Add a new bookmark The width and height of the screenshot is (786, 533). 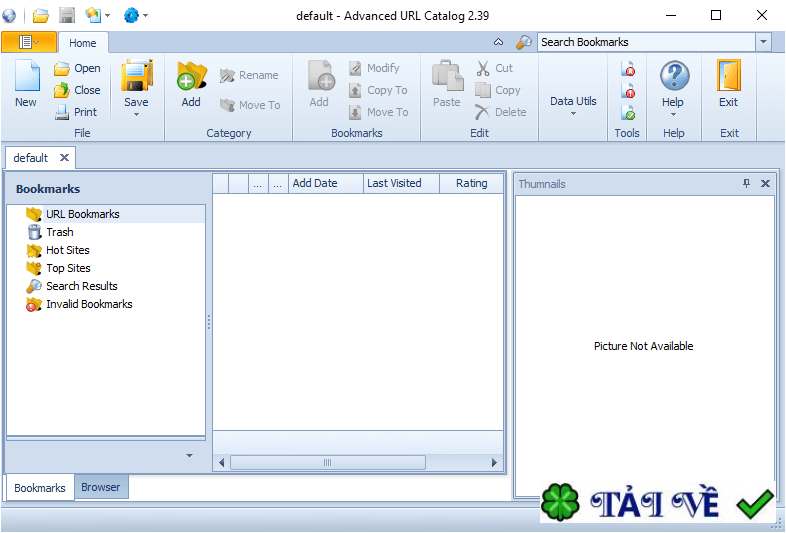[x=319, y=84]
